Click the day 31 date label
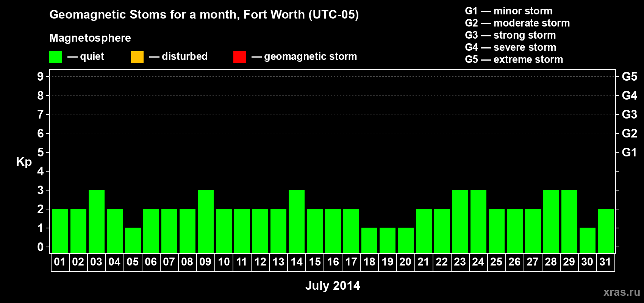Viewport: 644px width, 303px height. [x=605, y=262]
